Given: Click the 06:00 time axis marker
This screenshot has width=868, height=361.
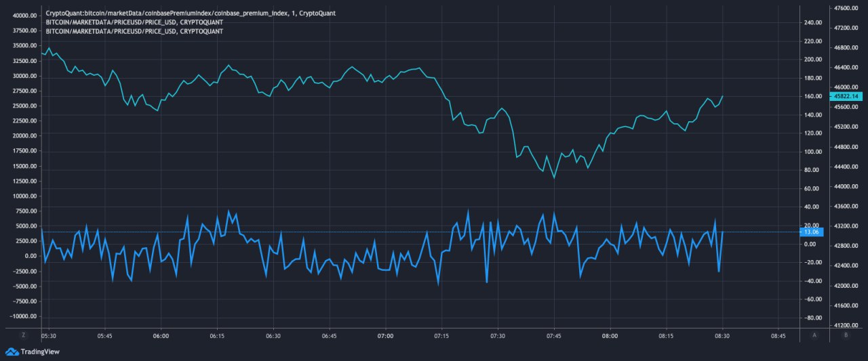Looking at the screenshot, I should (x=161, y=335).
